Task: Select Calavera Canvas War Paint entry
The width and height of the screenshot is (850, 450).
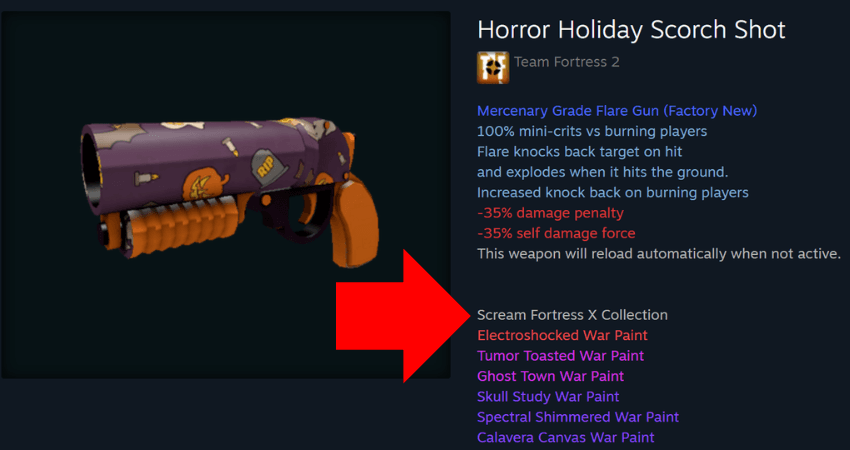Action: point(565,438)
